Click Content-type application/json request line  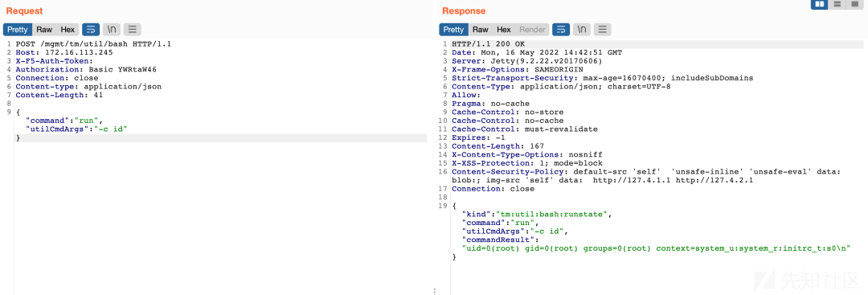pos(88,87)
